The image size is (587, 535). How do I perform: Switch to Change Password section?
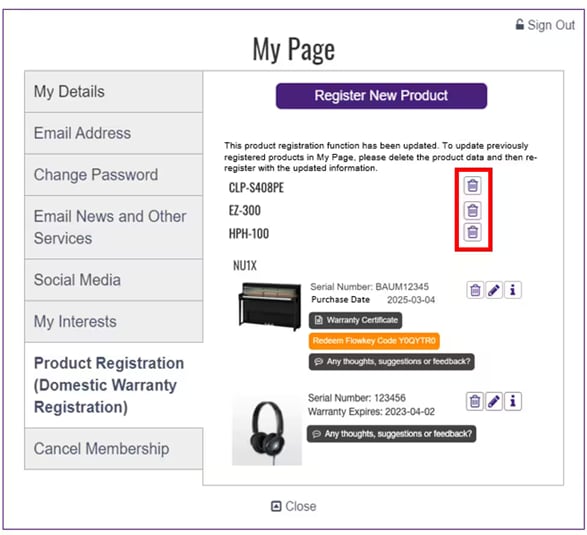(x=114, y=175)
